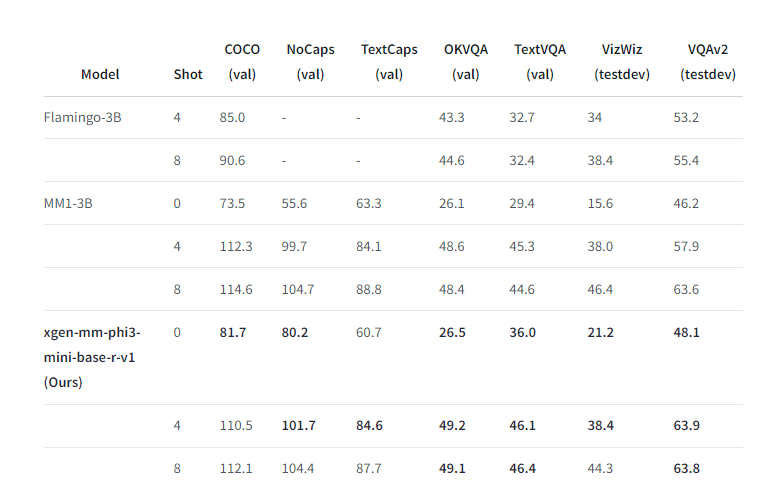Select the bold 101.7 NoCaps score

(299, 426)
